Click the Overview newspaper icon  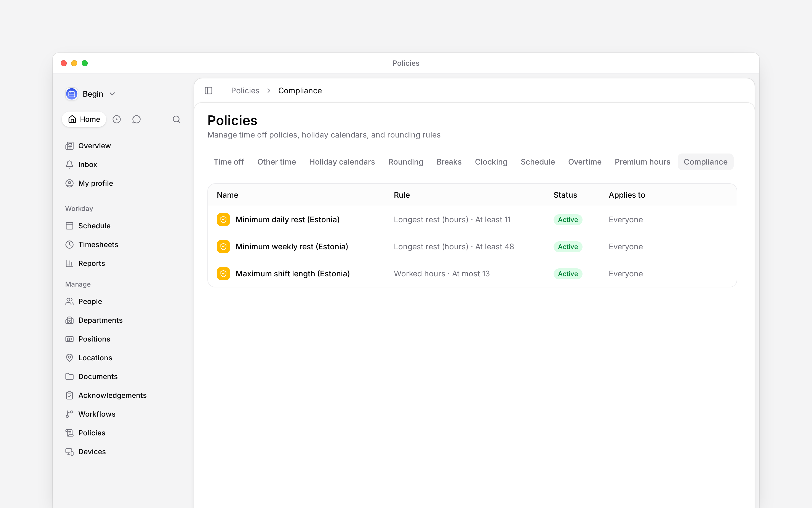(70, 146)
